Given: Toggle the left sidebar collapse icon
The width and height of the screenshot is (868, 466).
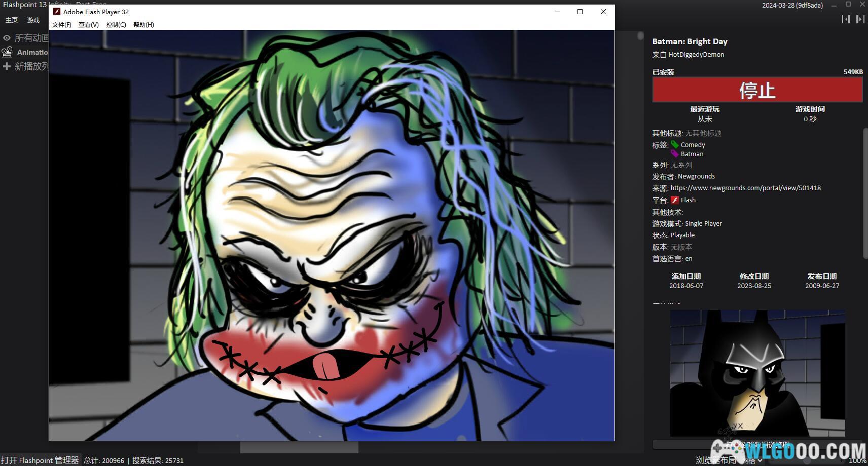Looking at the screenshot, I should coord(846,19).
